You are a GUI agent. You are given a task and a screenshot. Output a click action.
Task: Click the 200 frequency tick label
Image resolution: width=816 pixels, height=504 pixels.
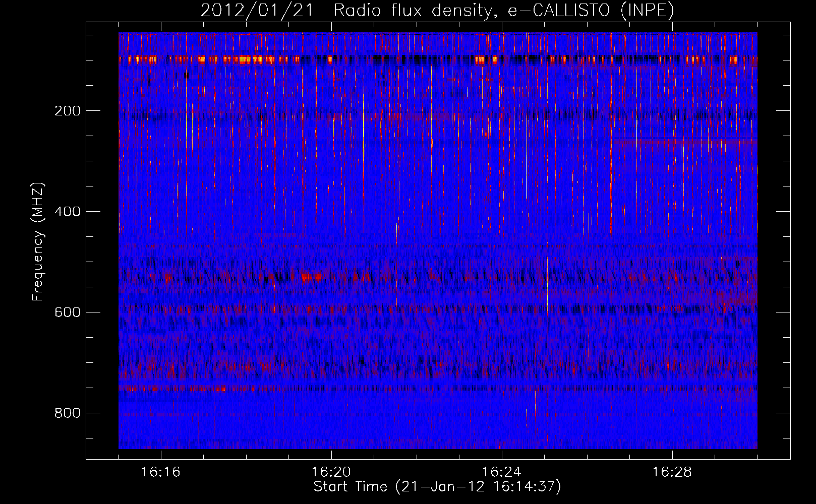(68, 111)
